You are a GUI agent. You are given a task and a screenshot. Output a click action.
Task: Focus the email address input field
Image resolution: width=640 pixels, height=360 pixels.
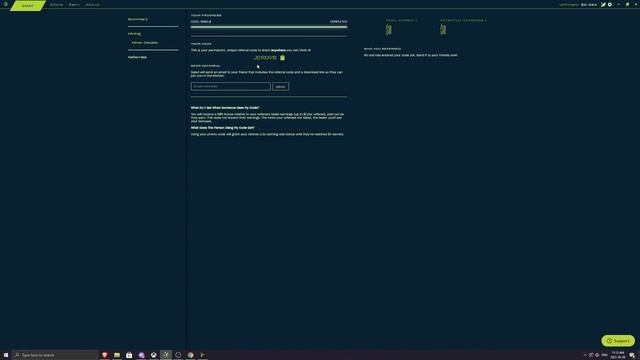tap(231, 87)
